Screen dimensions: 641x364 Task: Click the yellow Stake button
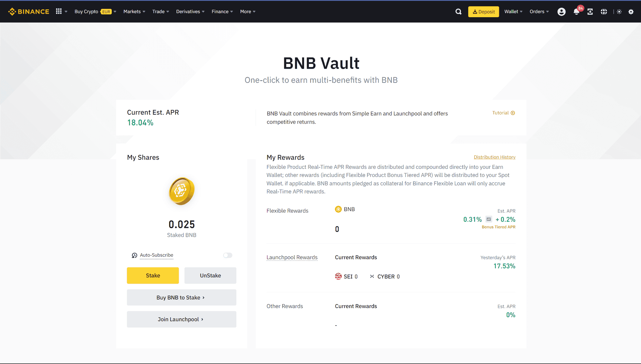pyautogui.click(x=153, y=276)
